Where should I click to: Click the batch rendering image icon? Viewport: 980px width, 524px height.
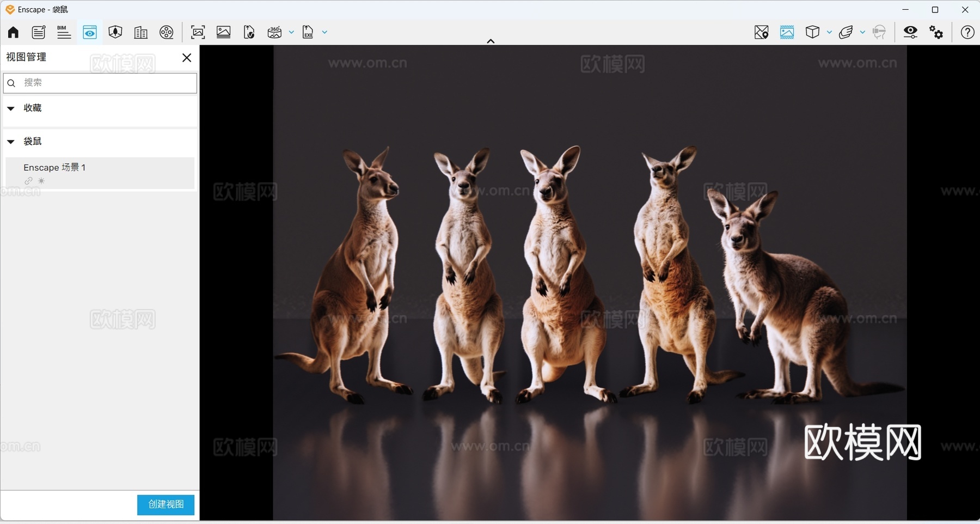[224, 32]
